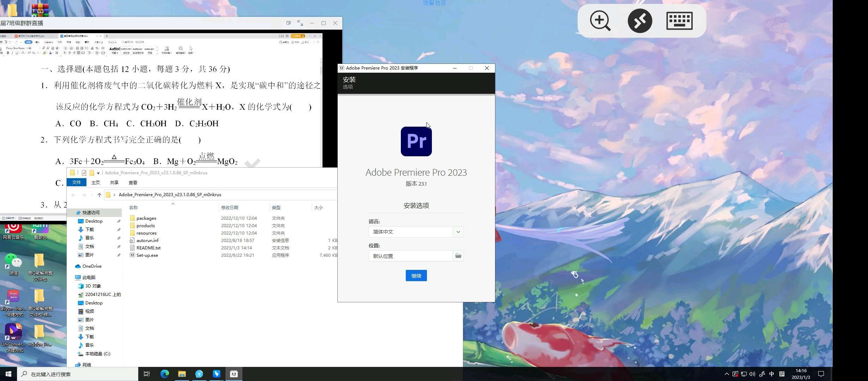Open pinned Desktop under 快速访问
This screenshot has height=381, width=868.
[94, 221]
